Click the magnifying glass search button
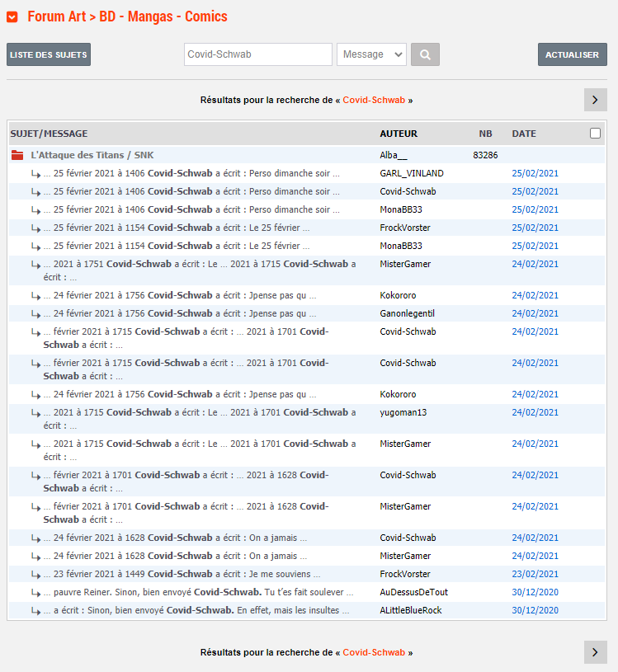 click(x=425, y=54)
